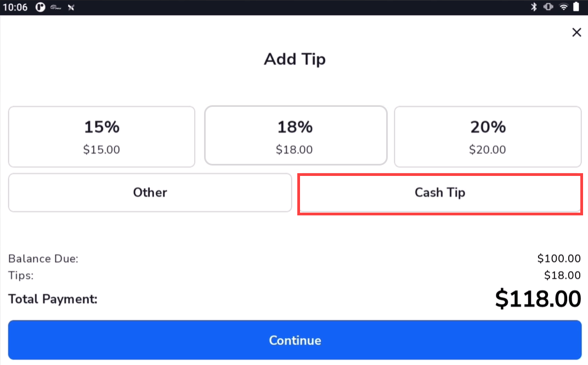Tap the round white notification icon
The height and width of the screenshot is (365, 588).
point(40,8)
